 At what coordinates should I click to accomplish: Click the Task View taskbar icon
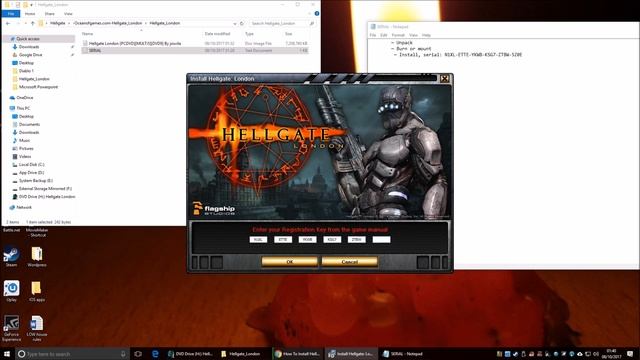(x=138, y=354)
